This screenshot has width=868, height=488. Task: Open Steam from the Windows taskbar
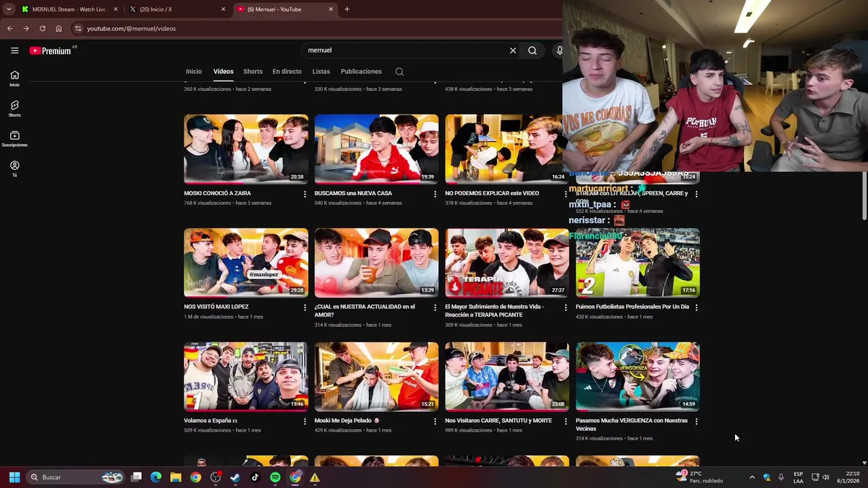[x=235, y=477]
